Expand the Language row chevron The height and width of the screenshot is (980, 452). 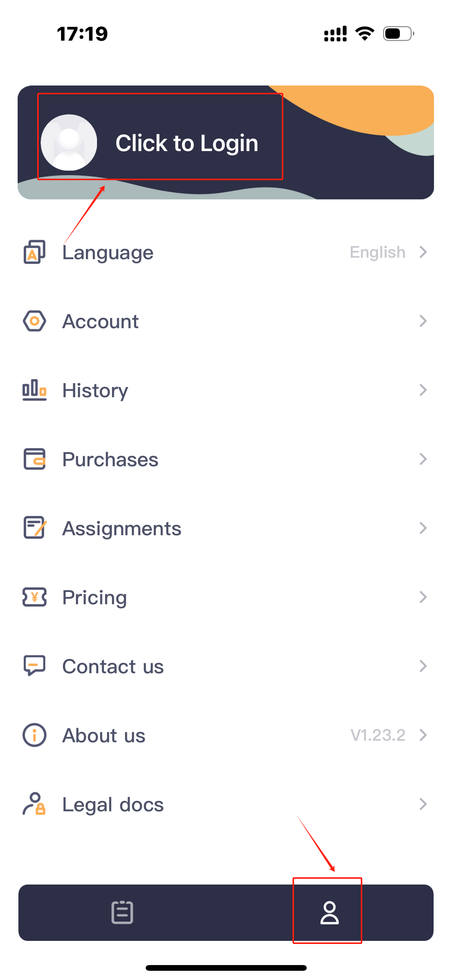point(423,252)
